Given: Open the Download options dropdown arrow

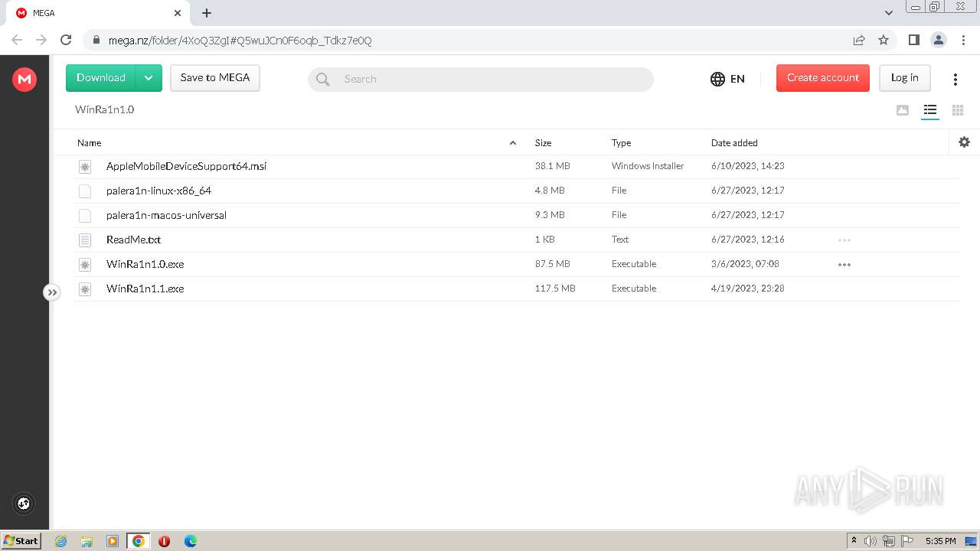Looking at the screenshot, I should pyautogui.click(x=149, y=78).
